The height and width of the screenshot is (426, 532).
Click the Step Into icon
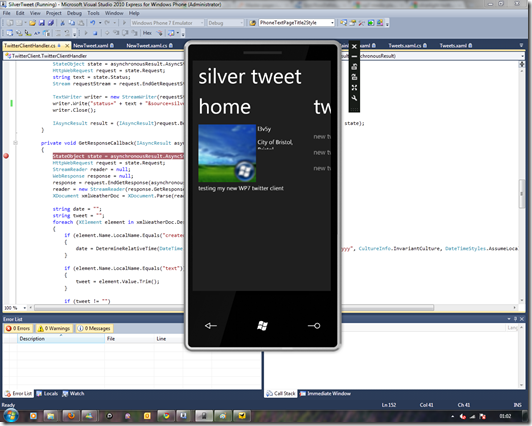coord(116,33)
